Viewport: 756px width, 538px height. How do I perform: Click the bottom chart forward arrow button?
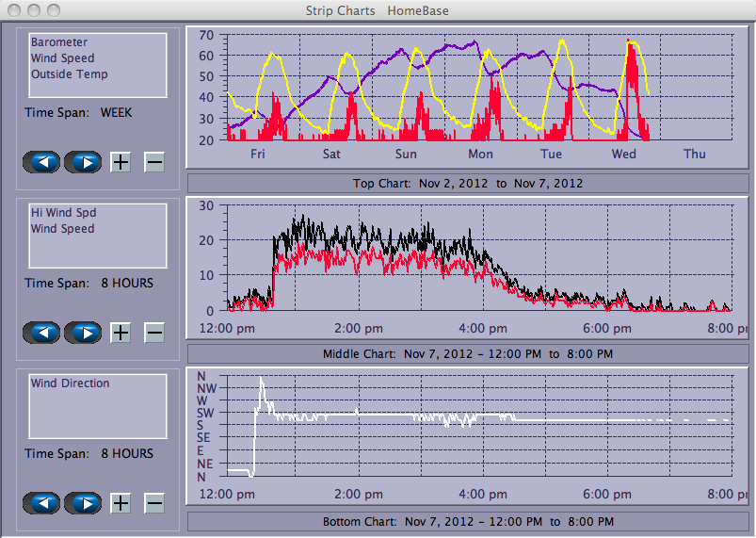click(x=83, y=503)
